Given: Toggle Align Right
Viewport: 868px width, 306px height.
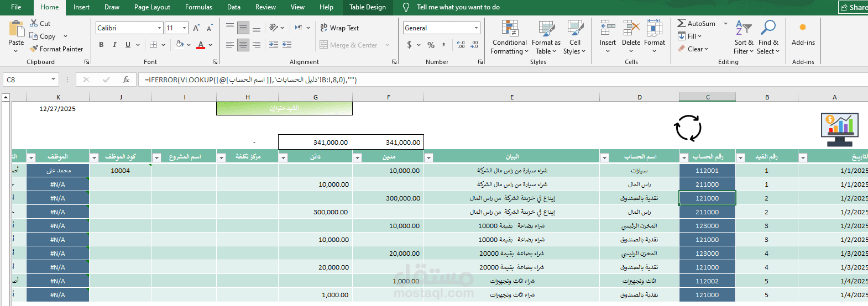Looking at the screenshot, I should pos(257,45).
